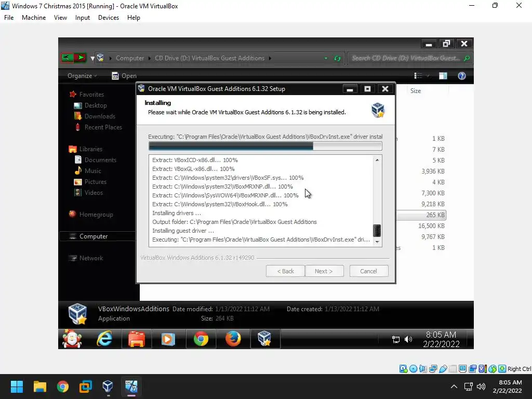Click the green refresh icon in the address bar
This screenshot has width=532, height=399.
tap(337, 58)
